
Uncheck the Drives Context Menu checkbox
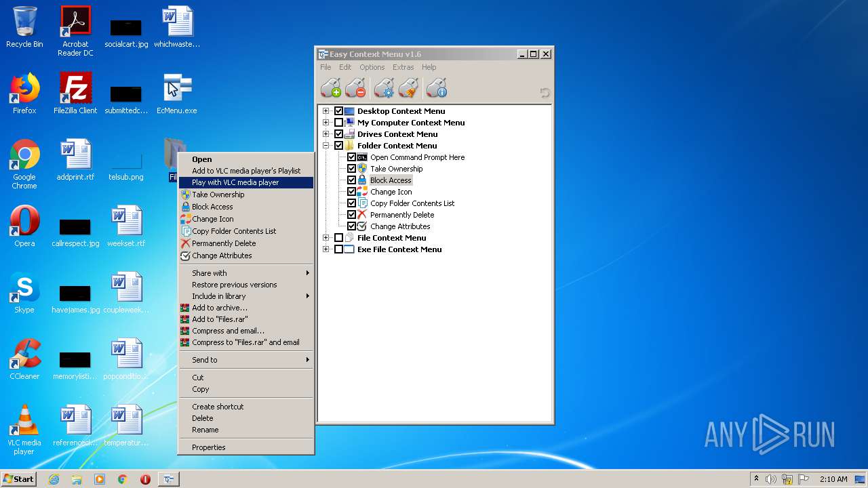339,134
